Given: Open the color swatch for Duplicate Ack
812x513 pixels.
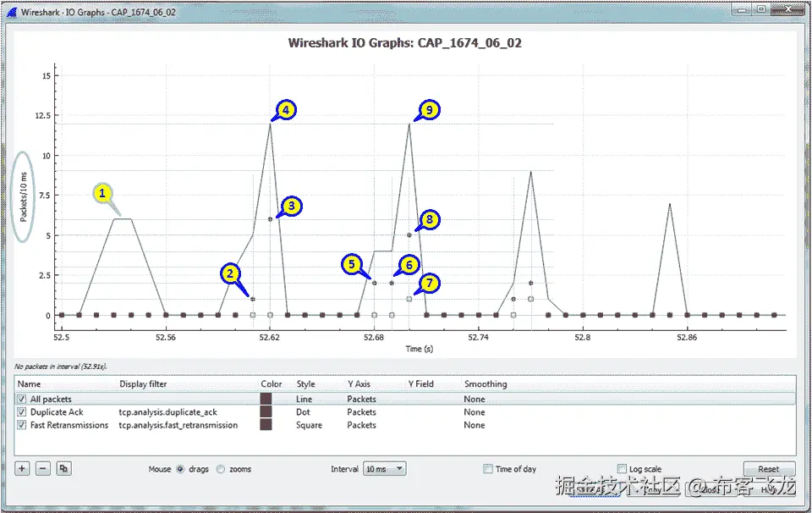Looking at the screenshot, I should coord(266,412).
